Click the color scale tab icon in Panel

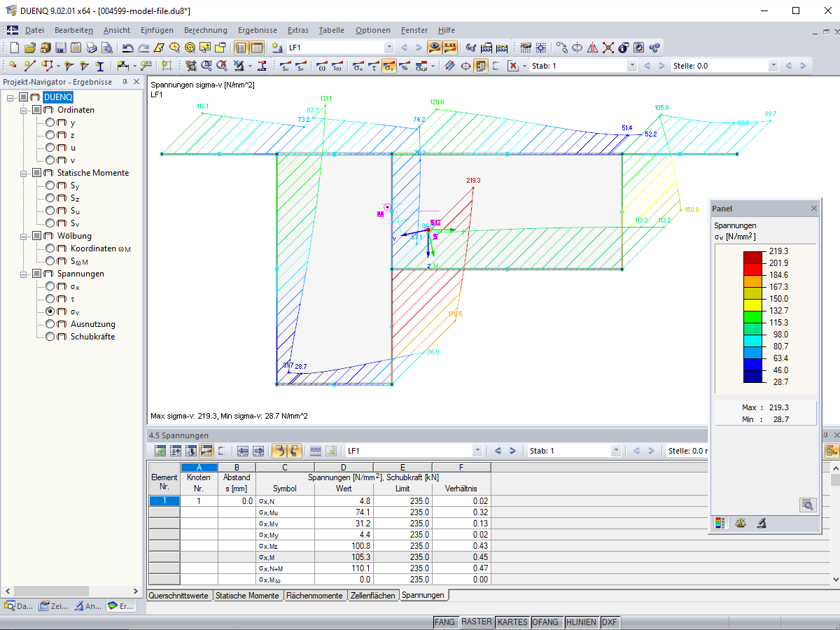[720, 523]
